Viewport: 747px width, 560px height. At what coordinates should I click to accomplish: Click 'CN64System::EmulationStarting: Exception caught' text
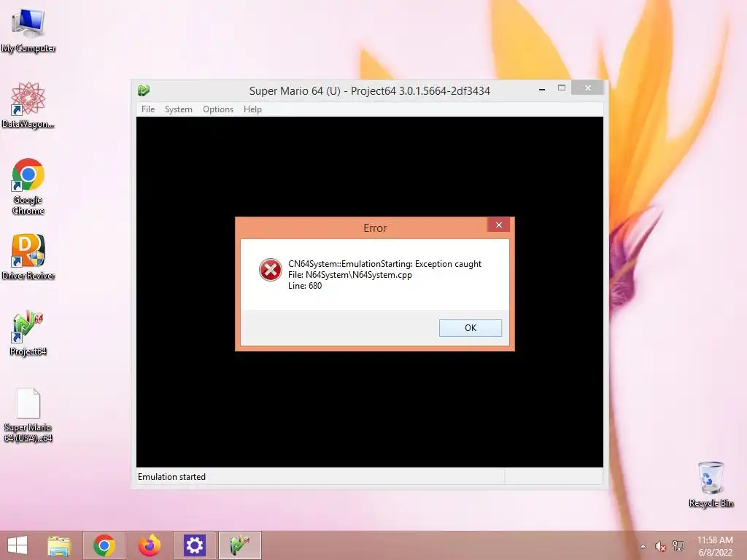point(384,264)
